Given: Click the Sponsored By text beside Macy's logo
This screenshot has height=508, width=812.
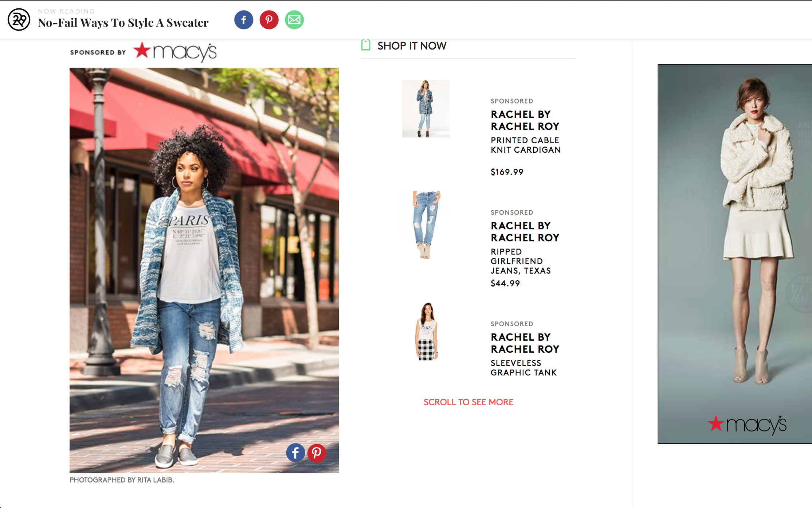Looking at the screenshot, I should coord(98,52).
